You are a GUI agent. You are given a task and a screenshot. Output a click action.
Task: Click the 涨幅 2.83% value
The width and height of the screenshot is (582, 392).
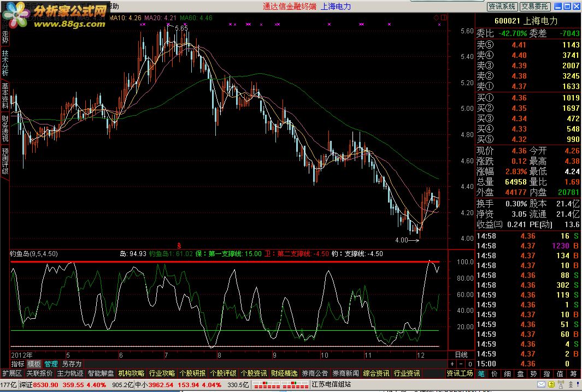[516, 172]
